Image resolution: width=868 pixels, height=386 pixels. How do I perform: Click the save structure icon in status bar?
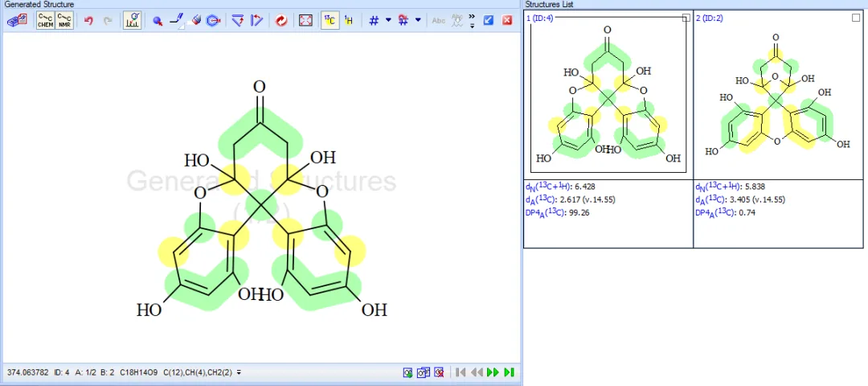(x=408, y=372)
